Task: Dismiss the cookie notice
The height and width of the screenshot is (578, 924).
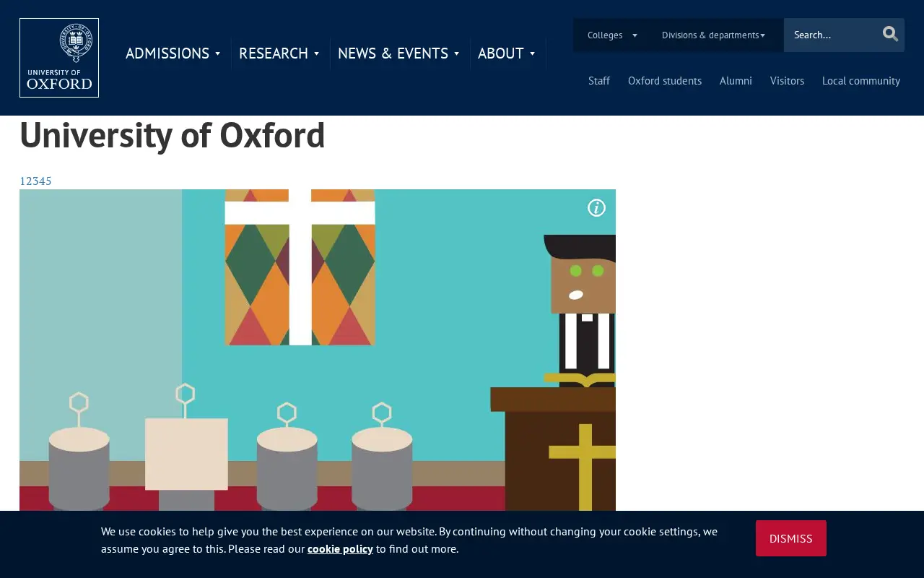Action: pos(791,538)
